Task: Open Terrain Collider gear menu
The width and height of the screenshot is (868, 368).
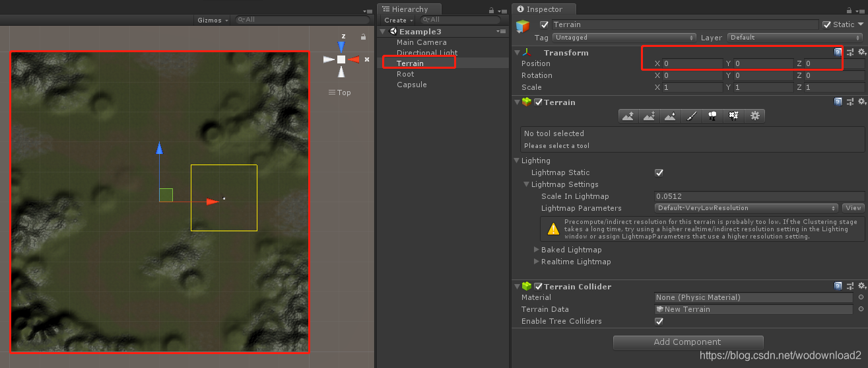Action: pyautogui.click(x=861, y=286)
